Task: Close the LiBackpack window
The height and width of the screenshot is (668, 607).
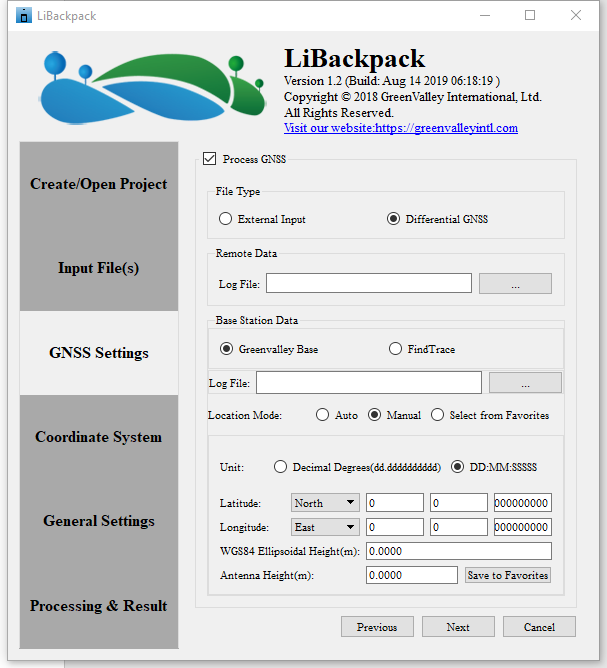Action: coord(576,15)
